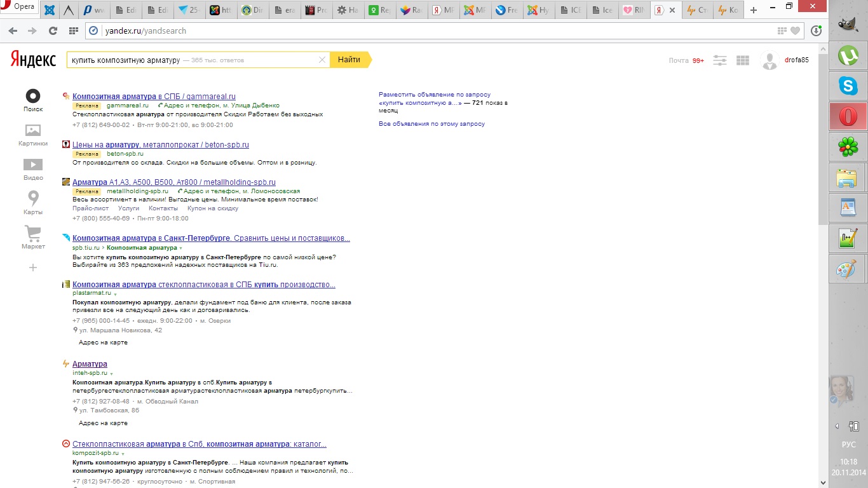Open the 'Арматура' inteh-spb.ru result title

(90, 364)
